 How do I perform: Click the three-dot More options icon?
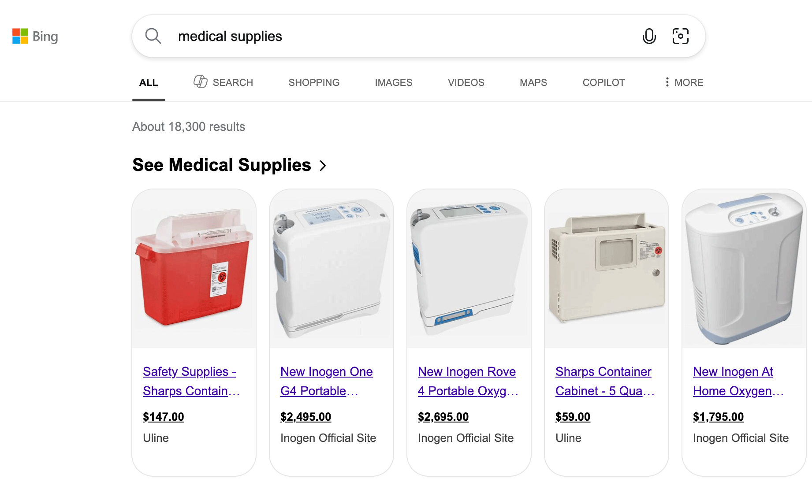click(x=667, y=82)
